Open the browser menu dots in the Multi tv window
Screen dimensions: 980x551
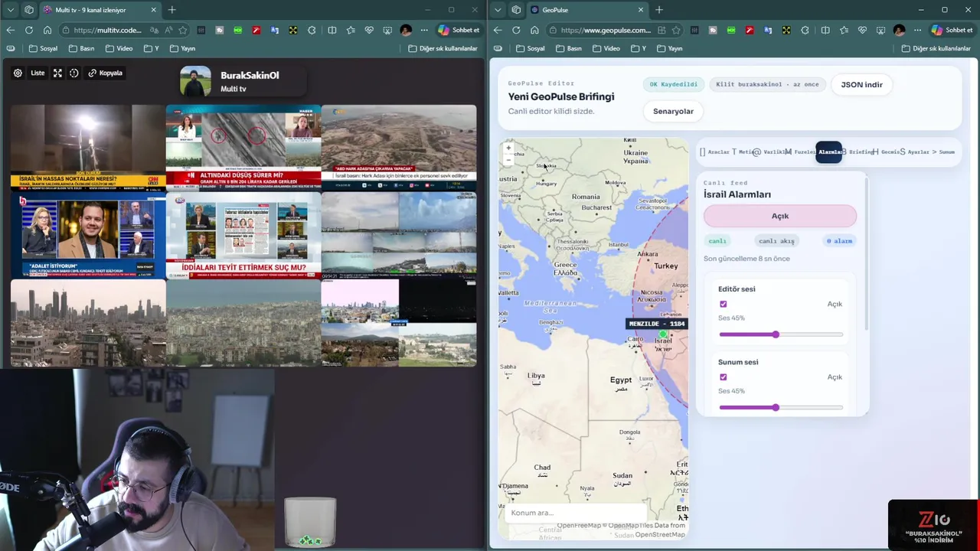click(424, 31)
